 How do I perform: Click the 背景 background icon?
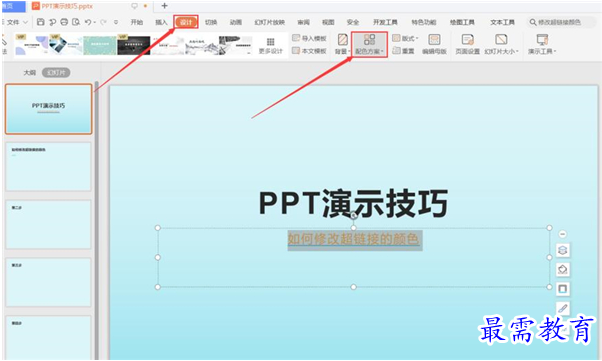342,40
